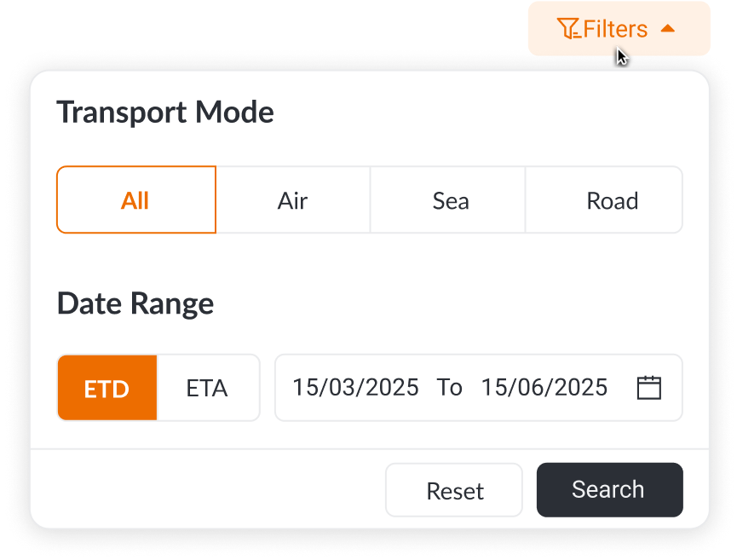Viewport: 737px width, 560px height.
Task: Click the Date Range heading
Action: click(135, 303)
